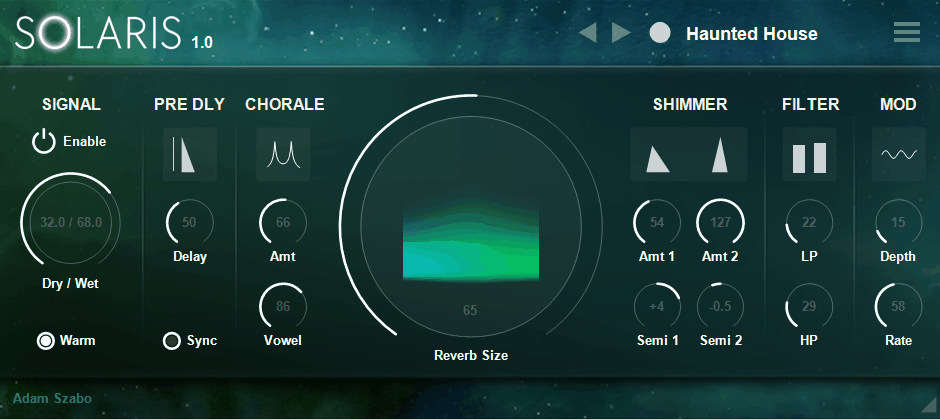Click the Chorale Amt knob showing 66

[283, 222]
